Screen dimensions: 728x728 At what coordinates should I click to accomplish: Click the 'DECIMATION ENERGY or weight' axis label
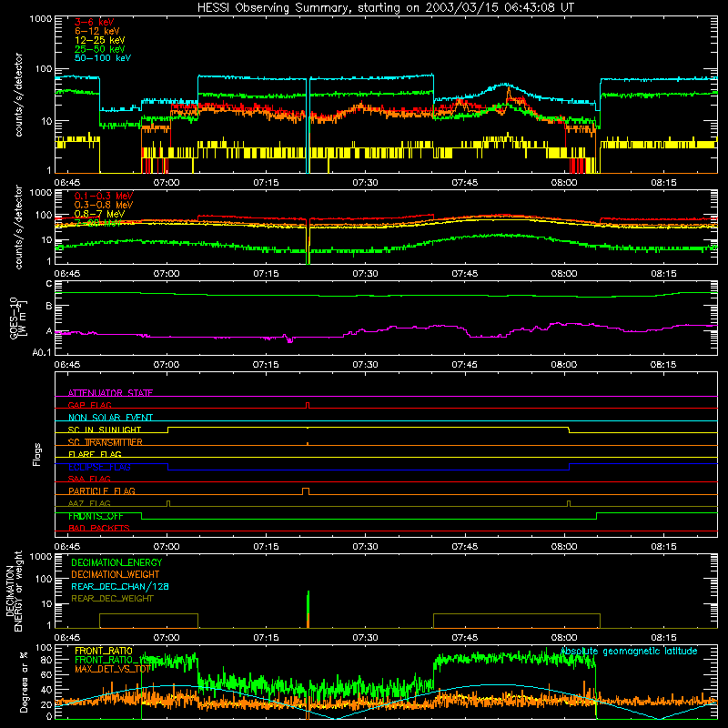[14, 591]
